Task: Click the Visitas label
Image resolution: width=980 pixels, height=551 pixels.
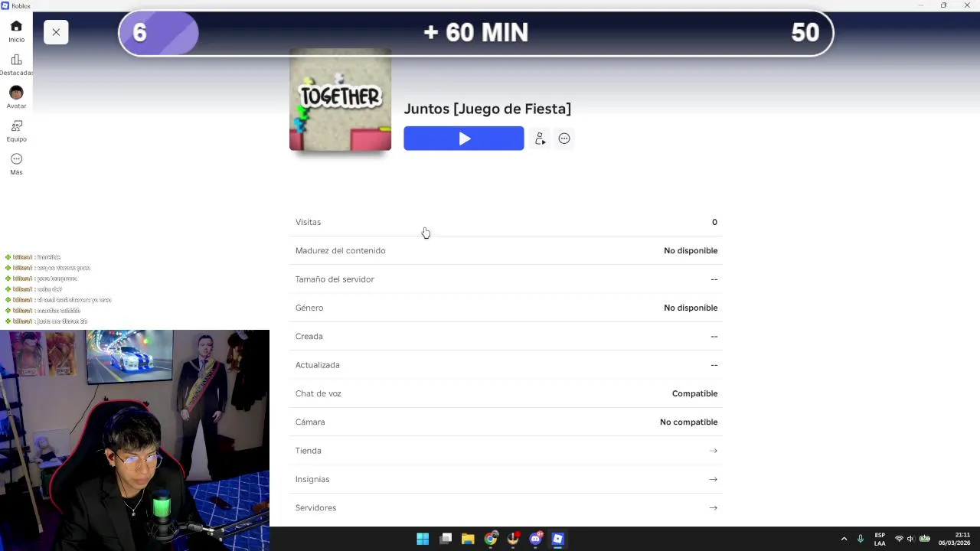Action: click(x=308, y=222)
